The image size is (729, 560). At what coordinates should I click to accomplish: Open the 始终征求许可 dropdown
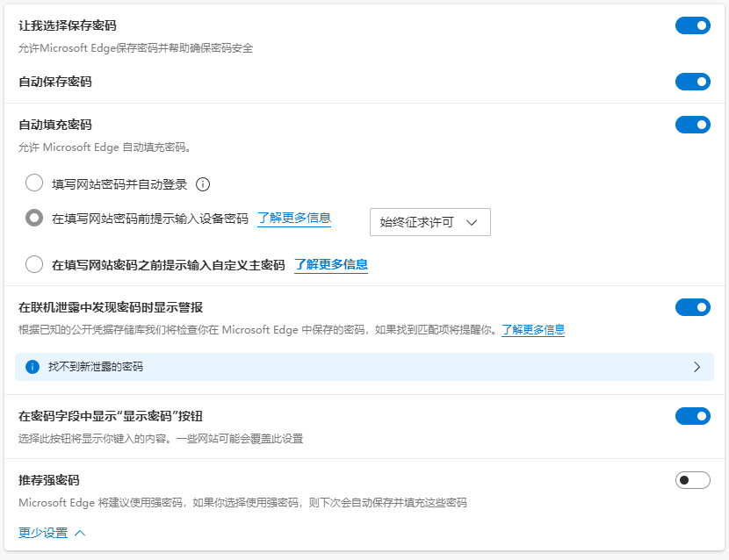[x=430, y=222]
